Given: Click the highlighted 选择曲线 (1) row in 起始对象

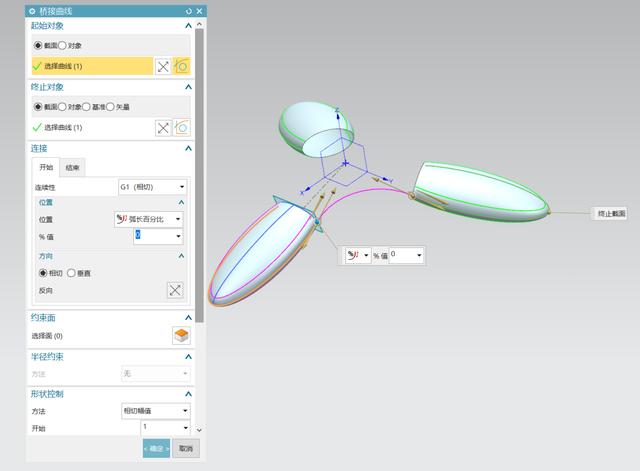Looking at the screenshot, I should 92,66.
